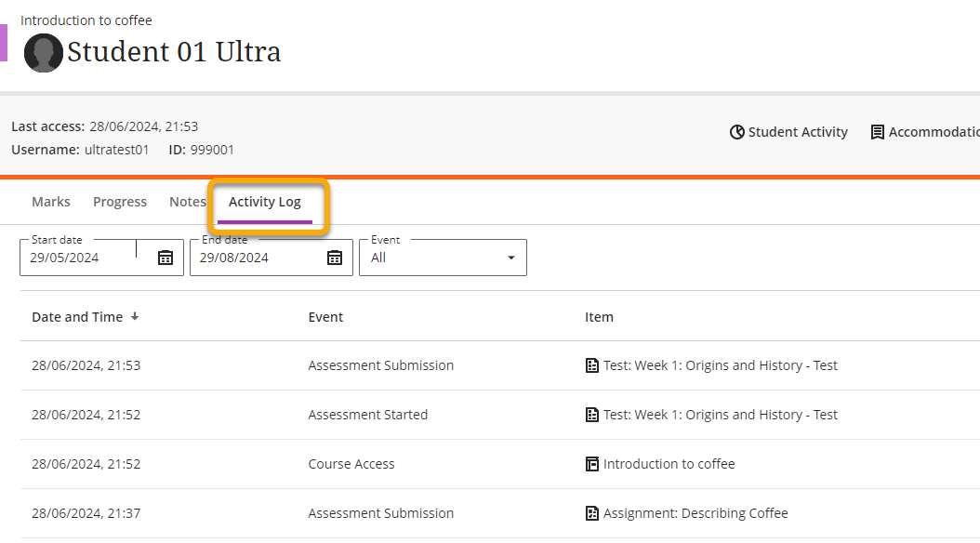The height and width of the screenshot is (543, 980).
Task: Click test icon beside the Assessment Started row
Action: [x=592, y=415]
